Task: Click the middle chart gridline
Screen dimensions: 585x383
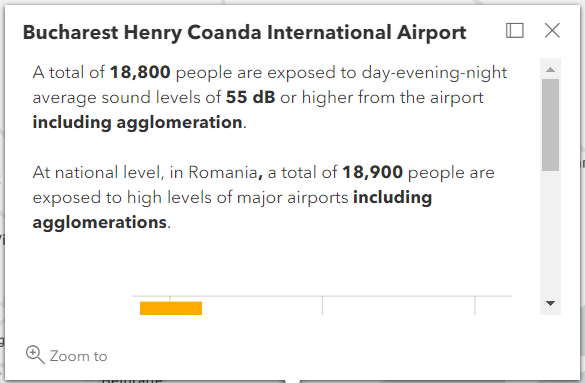Action: point(322,305)
